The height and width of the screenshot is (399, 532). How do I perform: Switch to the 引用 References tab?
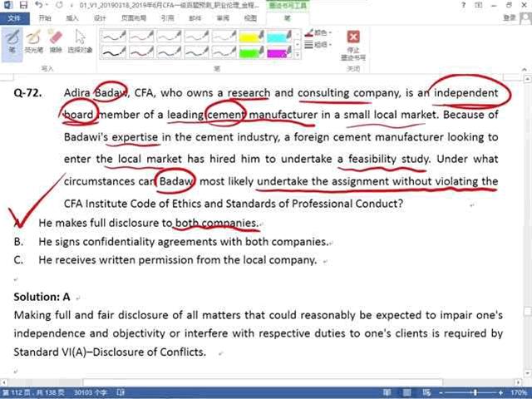click(167, 18)
